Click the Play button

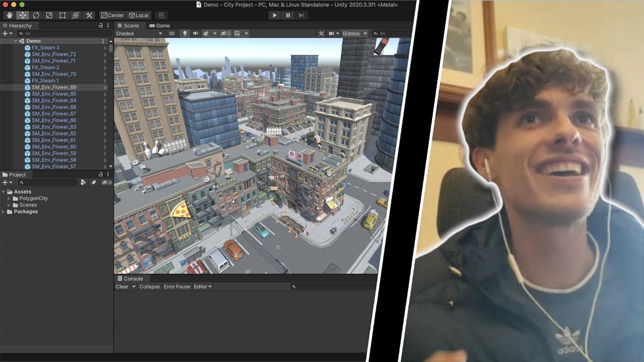(274, 15)
